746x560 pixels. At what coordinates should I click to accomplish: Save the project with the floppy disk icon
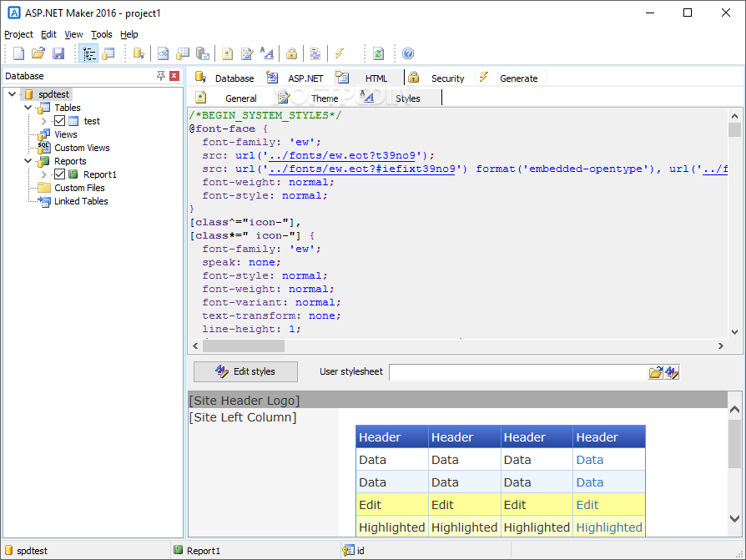coord(58,53)
